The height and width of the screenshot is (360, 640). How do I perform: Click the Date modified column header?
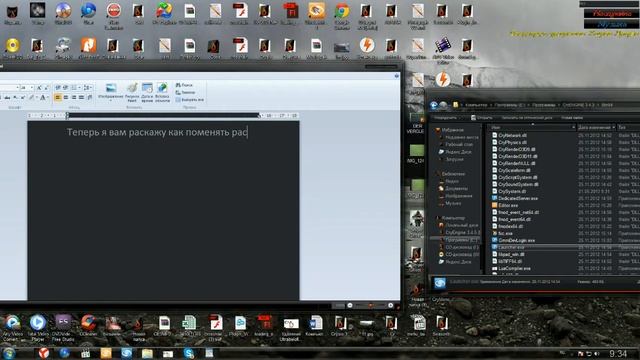596,127
